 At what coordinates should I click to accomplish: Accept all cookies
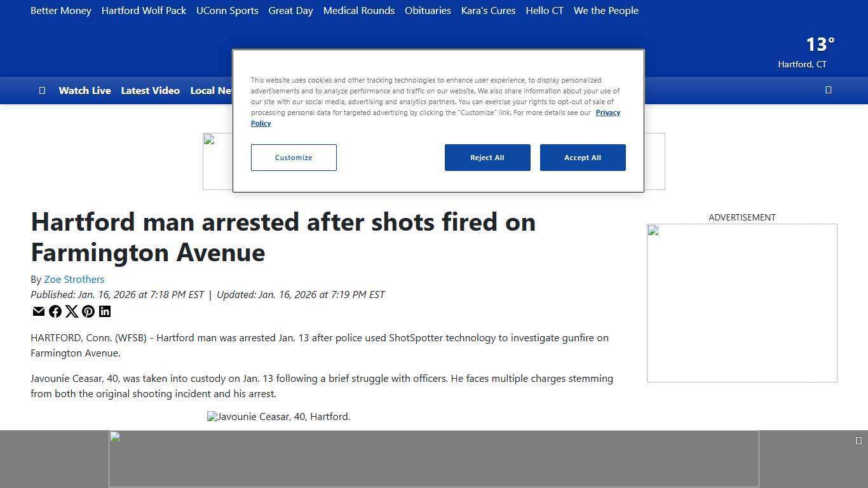pos(583,157)
